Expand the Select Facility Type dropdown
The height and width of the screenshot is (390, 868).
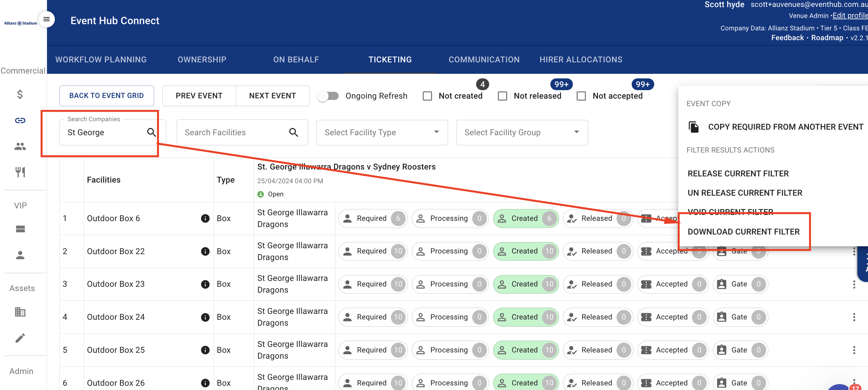pyautogui.click(x=382, y=133)
